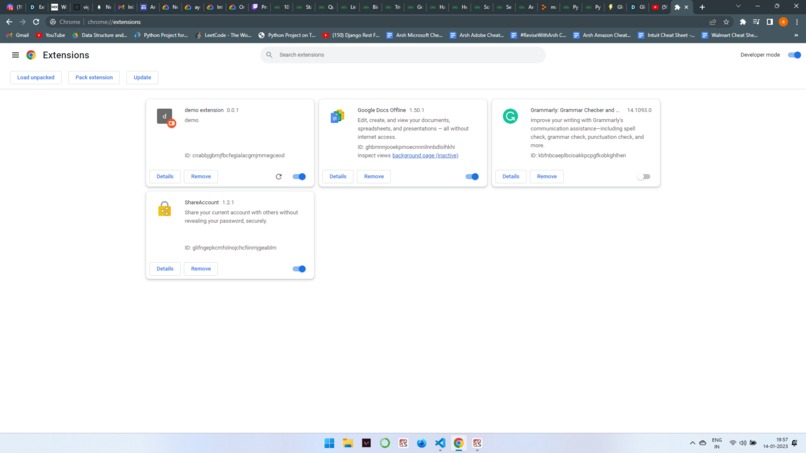Screen dimensions: 806x453
Task: Remove ShareAccount extension
Action: click(201, 269)
